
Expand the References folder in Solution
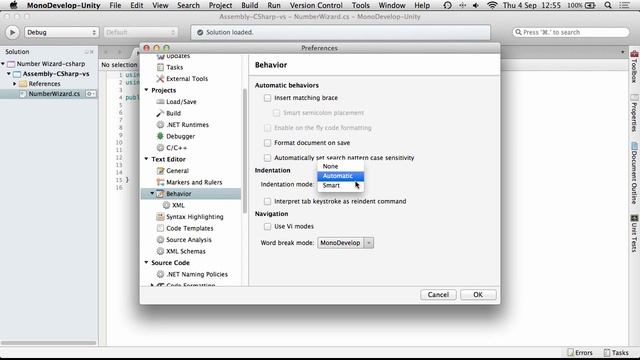pos(15,84)
